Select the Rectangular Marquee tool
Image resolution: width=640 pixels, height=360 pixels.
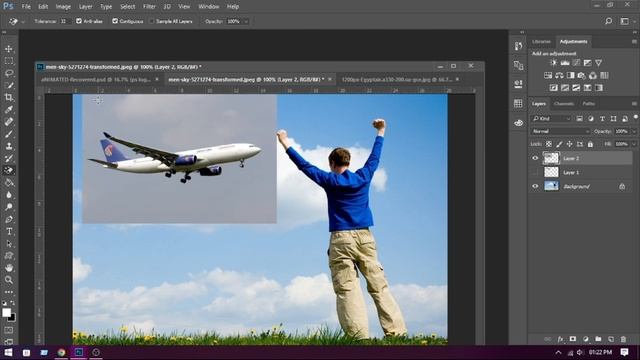[9, 61]
